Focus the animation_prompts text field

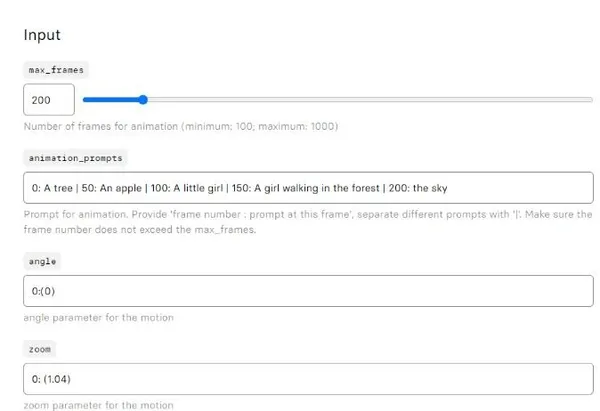(308, 188)
